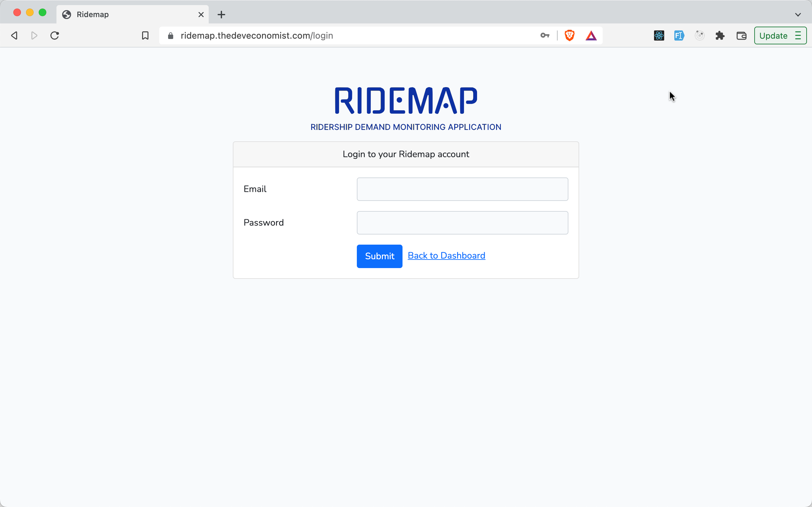The width and height of the screenshot is (812, 507).
Task: Click the orbit-style extension icon
Action: 700,35
